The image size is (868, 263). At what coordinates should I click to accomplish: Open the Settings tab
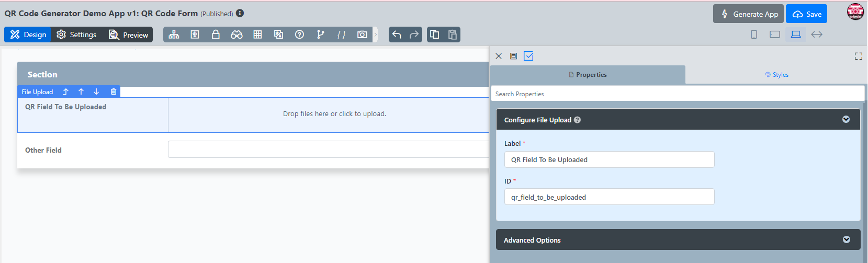pos(76,35)
